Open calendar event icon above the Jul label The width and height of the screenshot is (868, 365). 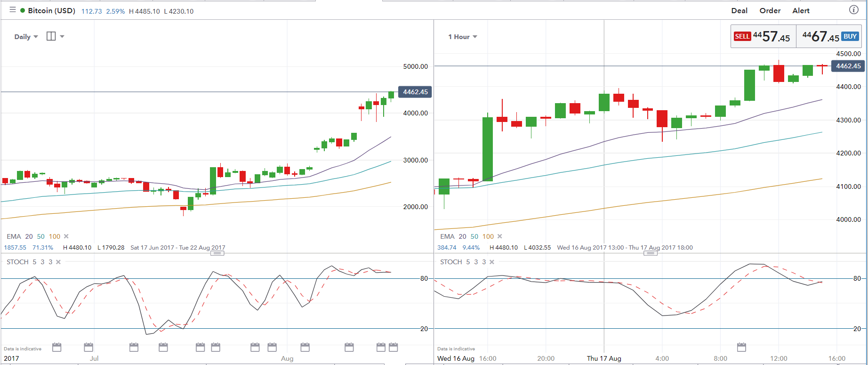tap(88, 348)
